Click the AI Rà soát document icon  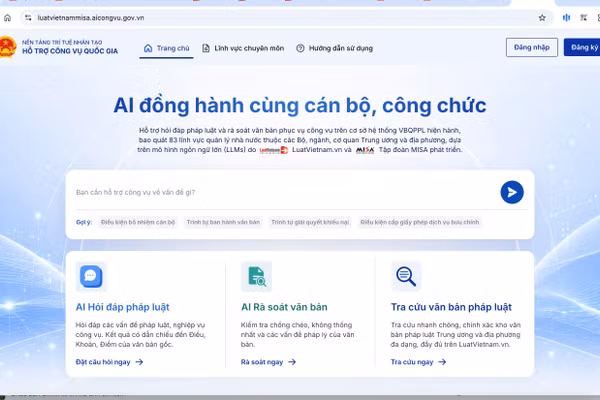point(256,276)
